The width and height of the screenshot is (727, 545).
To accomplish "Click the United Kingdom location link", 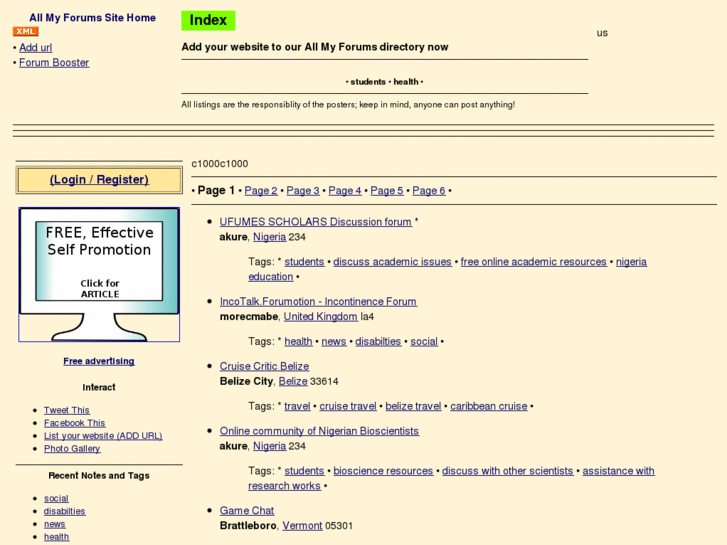I will [x=320, y=317].
